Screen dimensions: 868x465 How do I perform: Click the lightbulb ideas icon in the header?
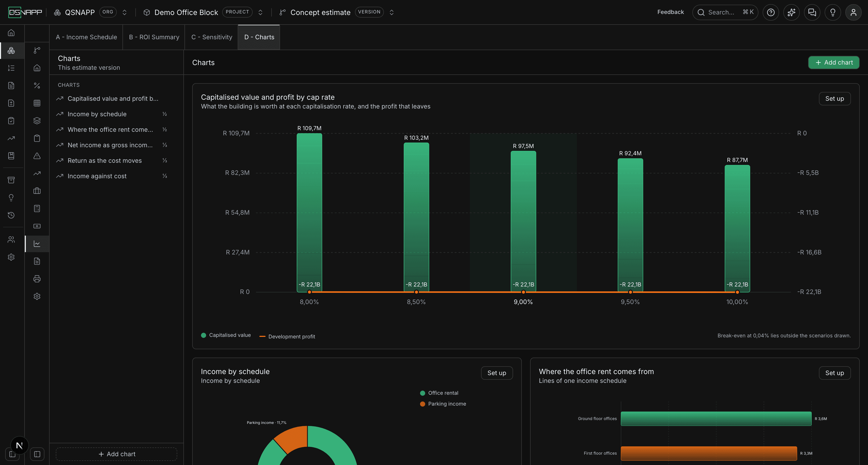click(833, 12)
